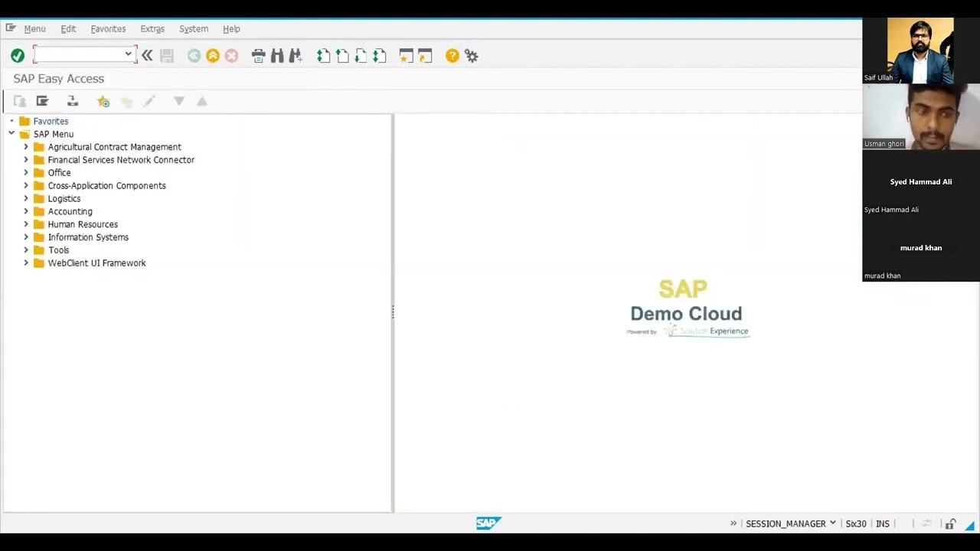
Task: Click Saif Ullah's video thumbnail
Action: [921, 51]
